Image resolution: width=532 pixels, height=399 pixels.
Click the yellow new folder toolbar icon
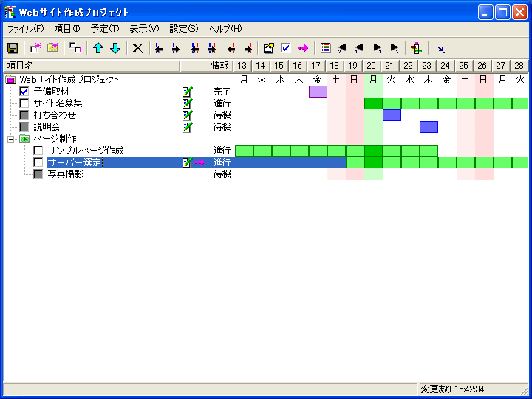pyautogui.click(x=52, y=48)
